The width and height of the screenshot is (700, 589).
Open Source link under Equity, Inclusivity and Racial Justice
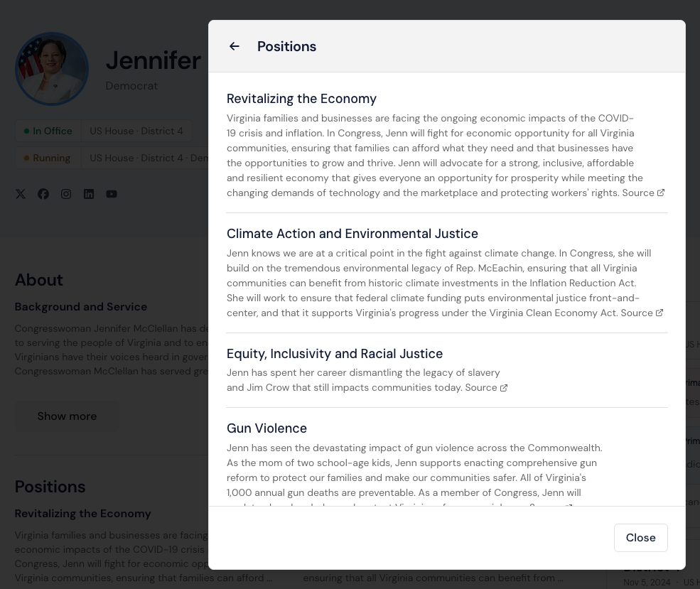(503, 388)
